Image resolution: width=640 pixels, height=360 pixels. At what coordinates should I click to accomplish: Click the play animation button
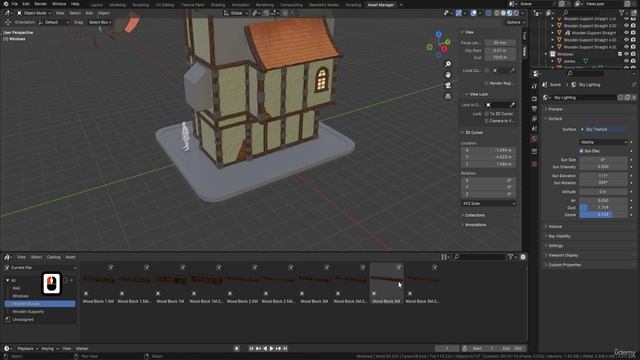[x=271, y=349]
